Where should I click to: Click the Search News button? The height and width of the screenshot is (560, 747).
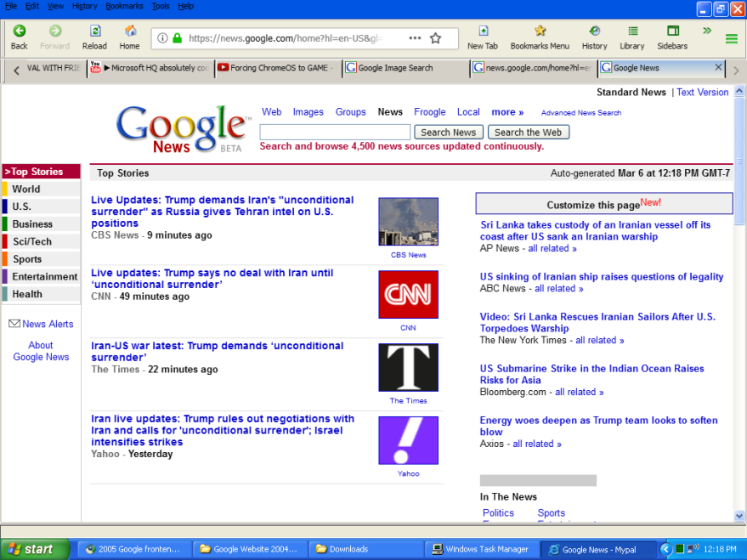click(x=449, y=132)
